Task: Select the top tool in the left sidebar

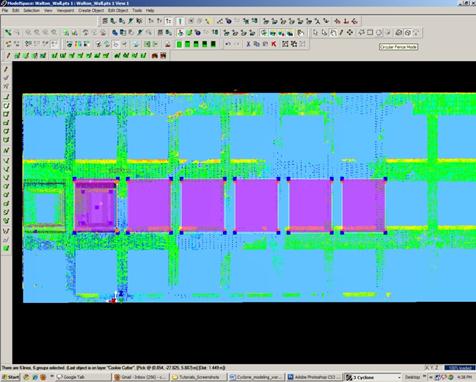Action: [6, 69]
